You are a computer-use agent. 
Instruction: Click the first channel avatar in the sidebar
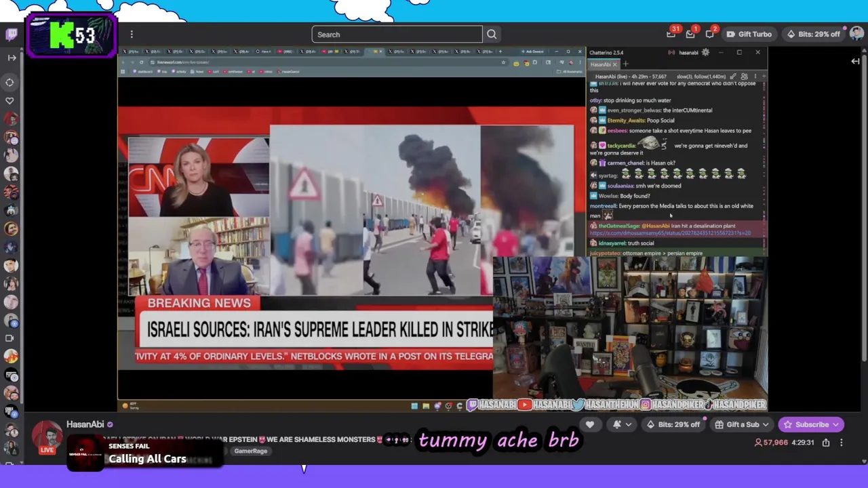[10, 119]
